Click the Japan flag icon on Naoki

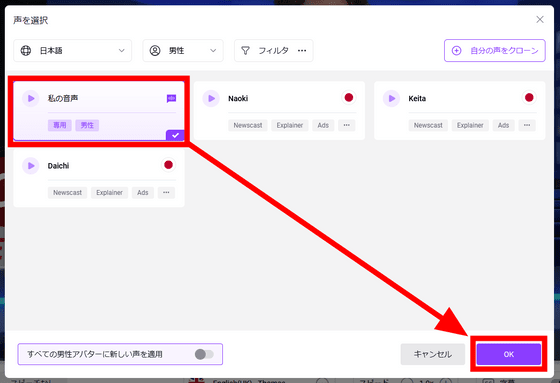349,98
